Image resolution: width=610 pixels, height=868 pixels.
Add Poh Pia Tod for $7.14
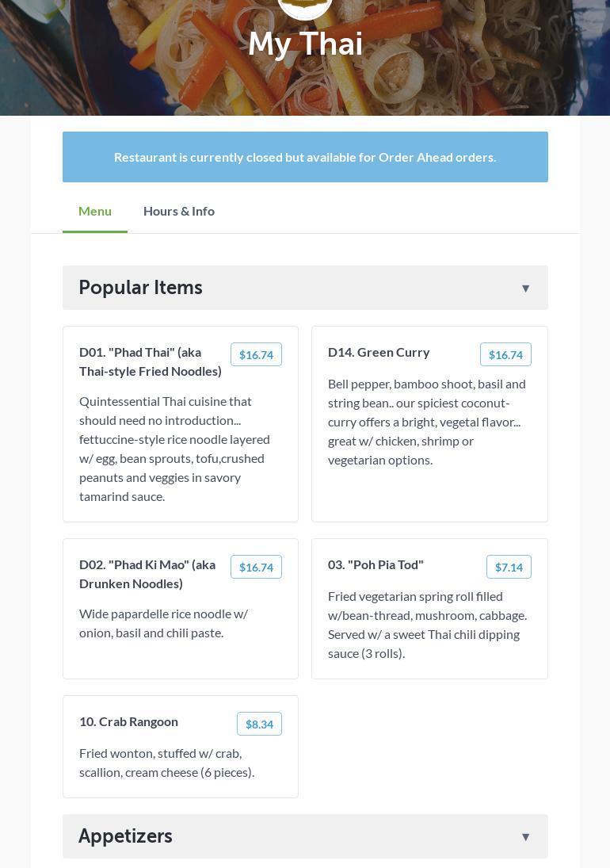point(509,568)
